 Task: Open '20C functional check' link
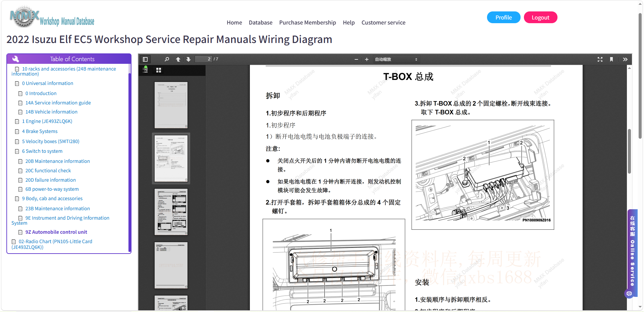tap(48, 171)
